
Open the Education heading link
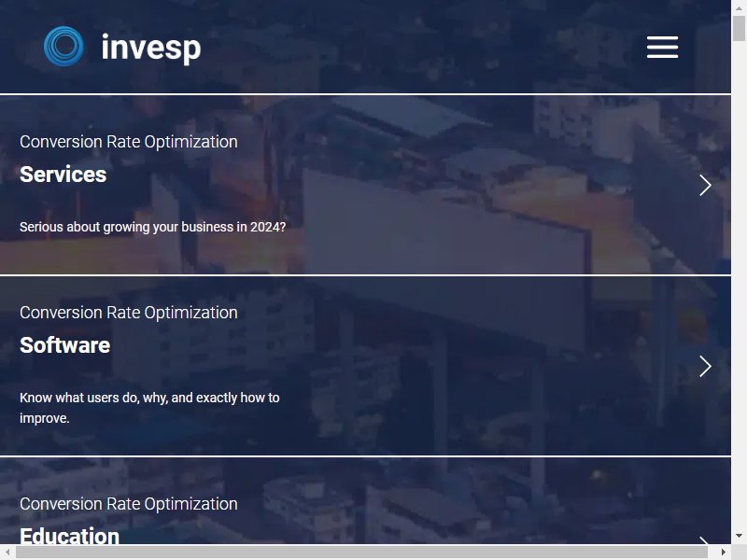point(69,535)
